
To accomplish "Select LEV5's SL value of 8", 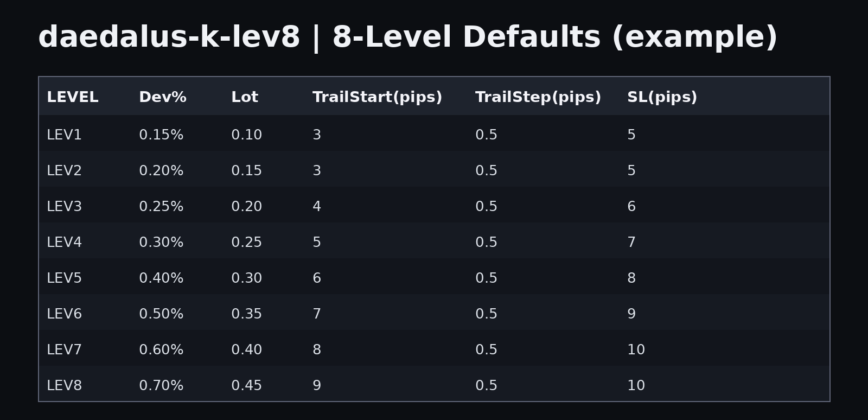I will 631,278.
